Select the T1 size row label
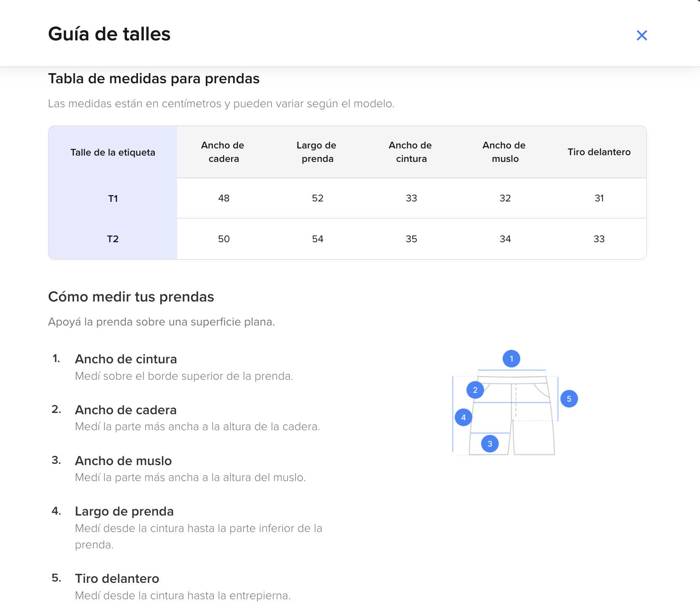Screen dimensions: 700x603 tap(113, 198)
